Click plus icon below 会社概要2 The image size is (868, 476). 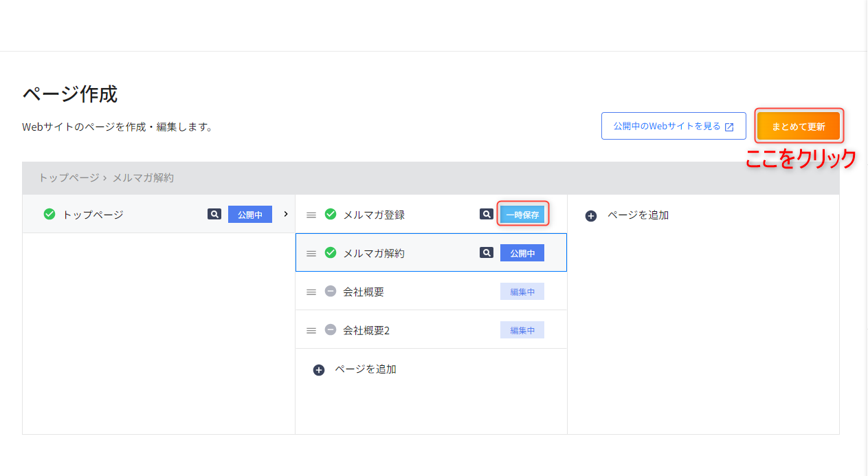coord(319,370)
